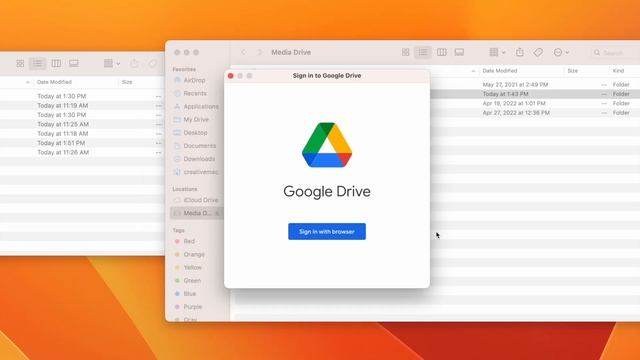Screen dimensions: 640x360
Task: Select row modified Today at 11:25 AM
Action: click(82, 124)
